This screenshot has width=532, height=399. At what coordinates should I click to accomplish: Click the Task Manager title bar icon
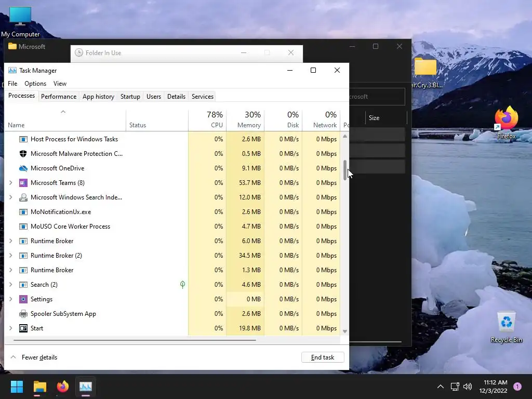click(x=12, y=71)
